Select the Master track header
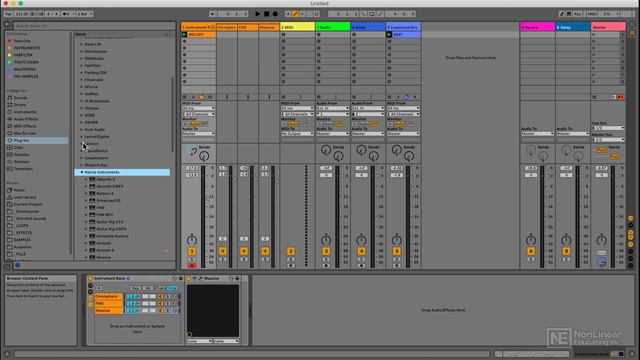Screen dimensions: 640x360 (608, 27)
